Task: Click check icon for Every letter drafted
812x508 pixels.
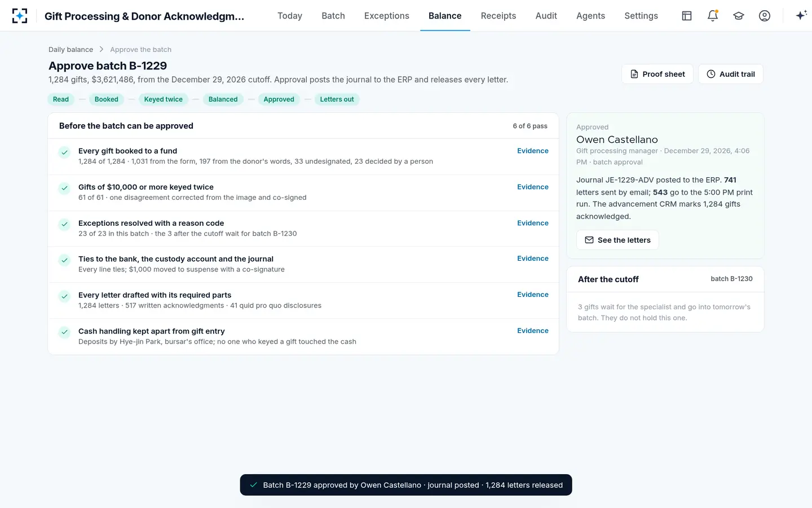Action: tap(65, 296)
